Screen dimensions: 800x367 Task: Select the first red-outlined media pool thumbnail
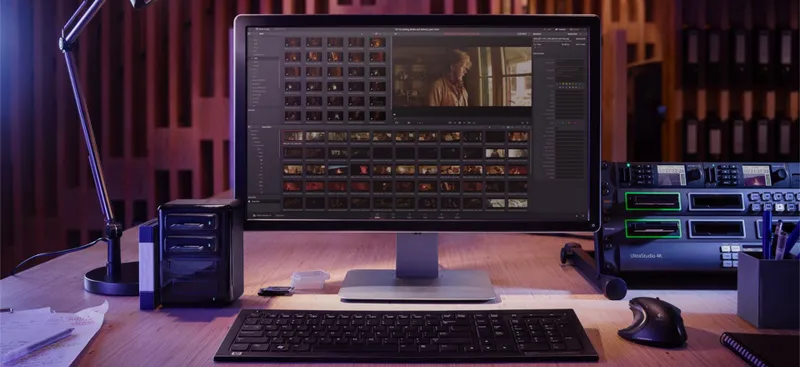293,136
